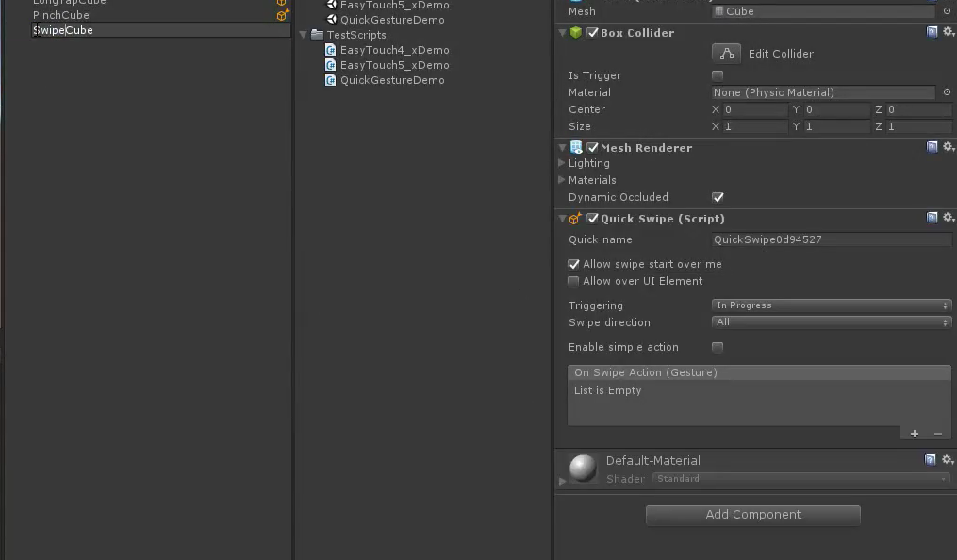This screenshot has height=560, width=957.
Task: Add a new On Swipe Action entry with plus
Action: 914,433
